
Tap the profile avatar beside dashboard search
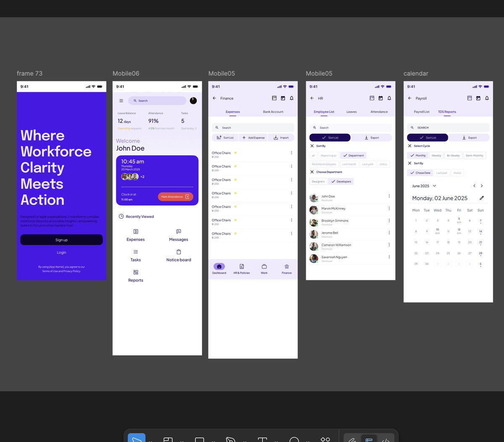[193, 101]
